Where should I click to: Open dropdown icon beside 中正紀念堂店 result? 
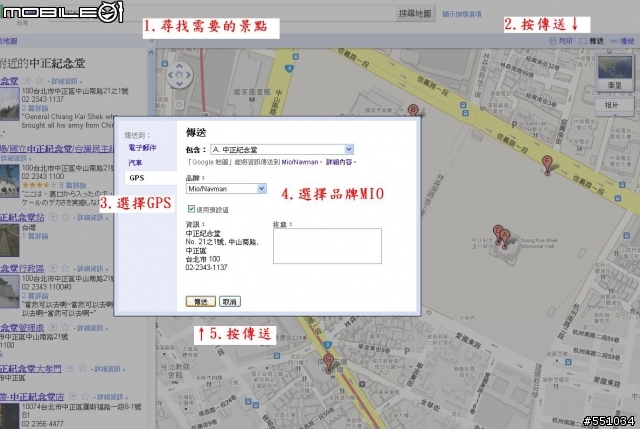click(x=73, y=396)
